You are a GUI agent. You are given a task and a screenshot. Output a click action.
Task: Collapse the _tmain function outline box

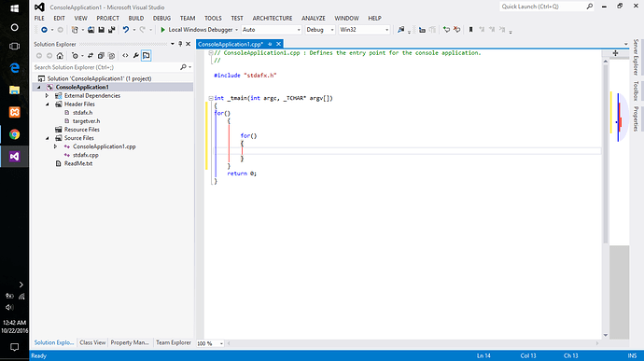click(210, 98)
